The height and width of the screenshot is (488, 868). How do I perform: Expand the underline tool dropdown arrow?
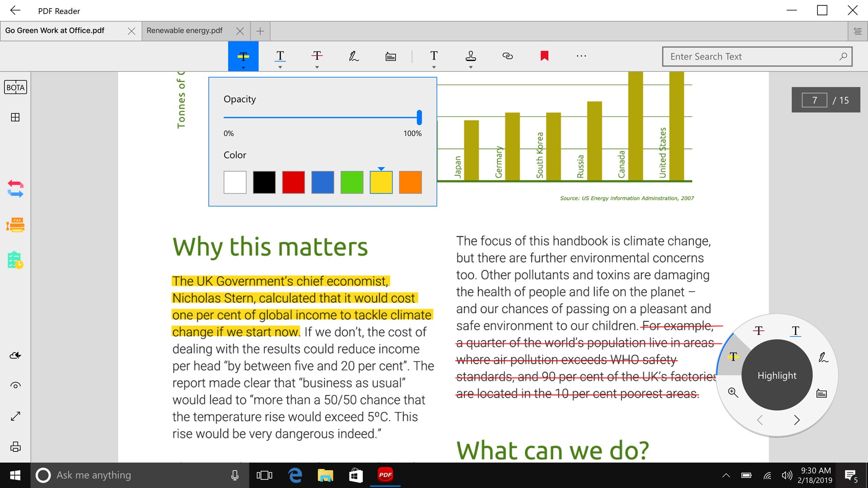280,67
